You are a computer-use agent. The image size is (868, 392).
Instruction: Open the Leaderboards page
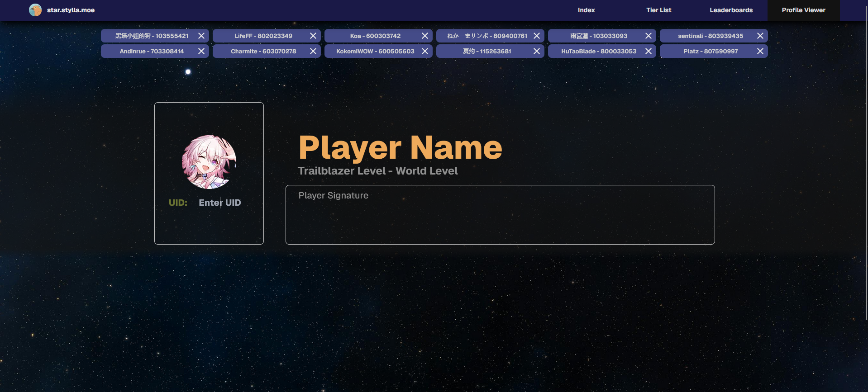tap(731, 10)
